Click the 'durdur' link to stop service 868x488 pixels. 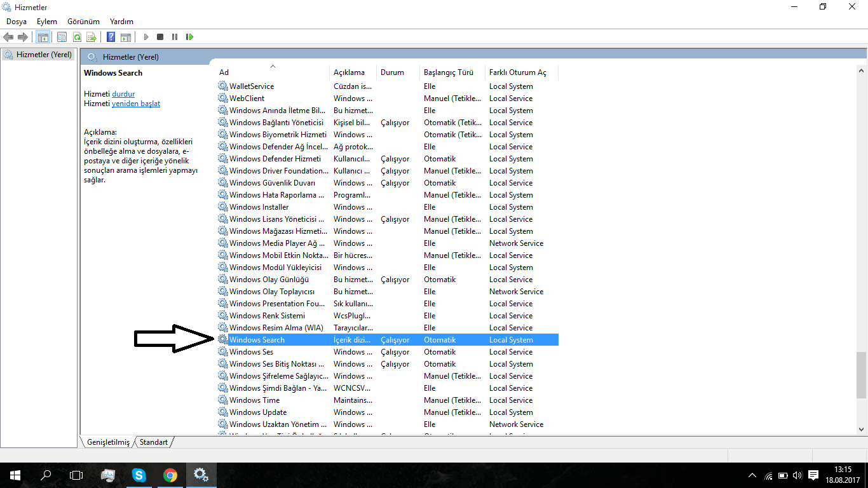(123, 94)
